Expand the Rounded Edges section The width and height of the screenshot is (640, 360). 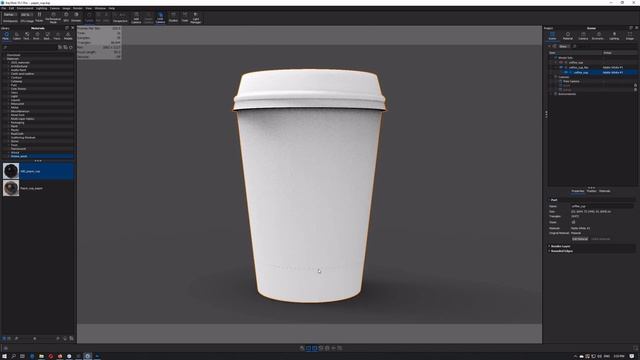pyautogui.click(x=549, y=251)
